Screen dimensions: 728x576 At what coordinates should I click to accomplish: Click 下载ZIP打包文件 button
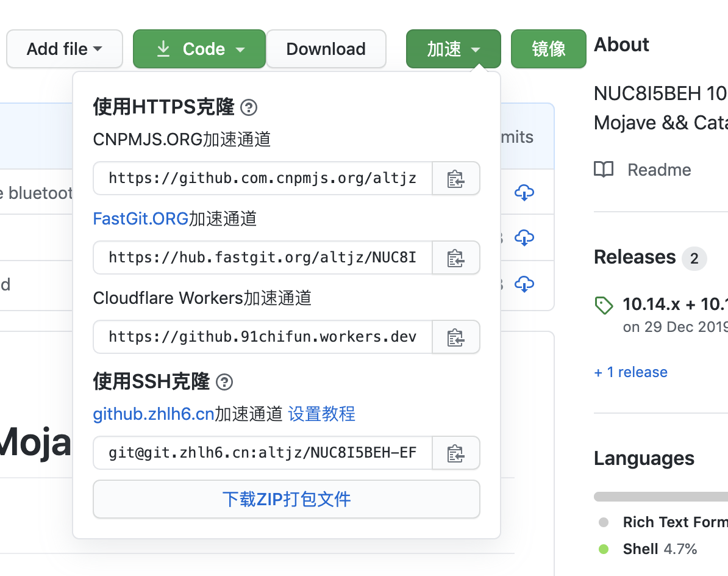pyautogui.click(x=286, y=499)
